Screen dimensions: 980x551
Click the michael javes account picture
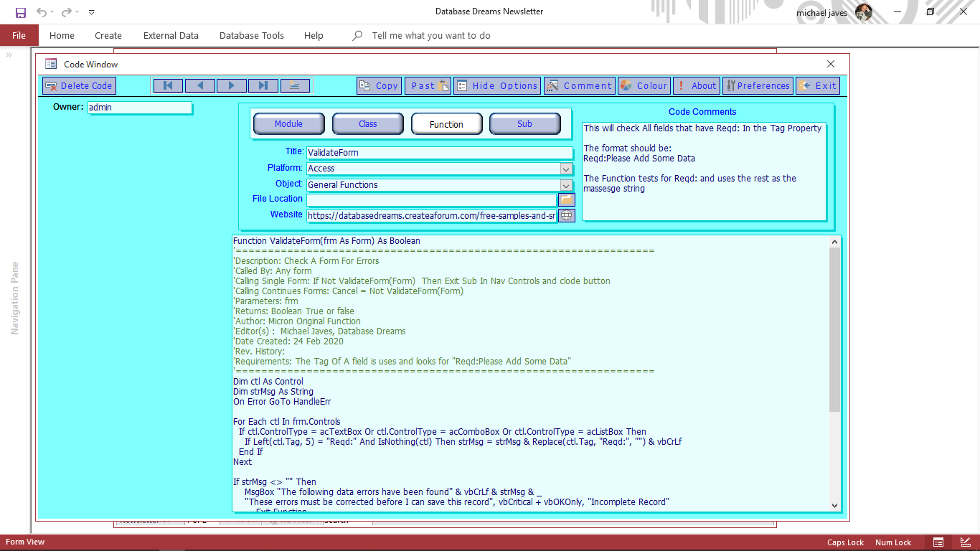click(864, 12)
